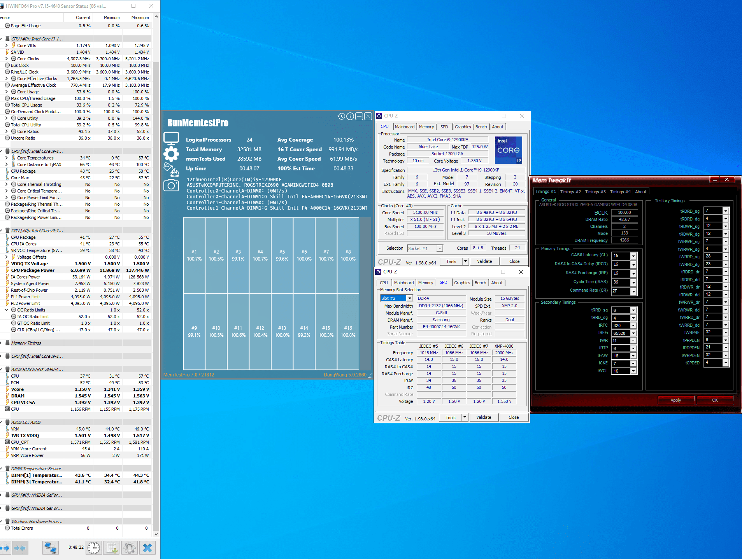742x560 pixels.
Task: Click the blue X icon in HWiNFO toolbar
Action: tap(147, 548)
